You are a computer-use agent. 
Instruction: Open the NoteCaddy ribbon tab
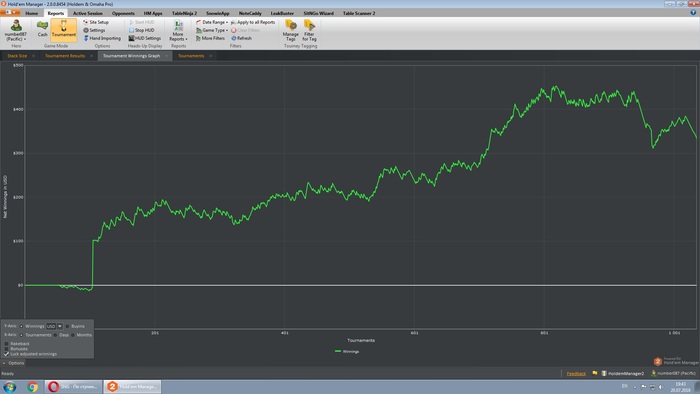(x=250, y=13)
